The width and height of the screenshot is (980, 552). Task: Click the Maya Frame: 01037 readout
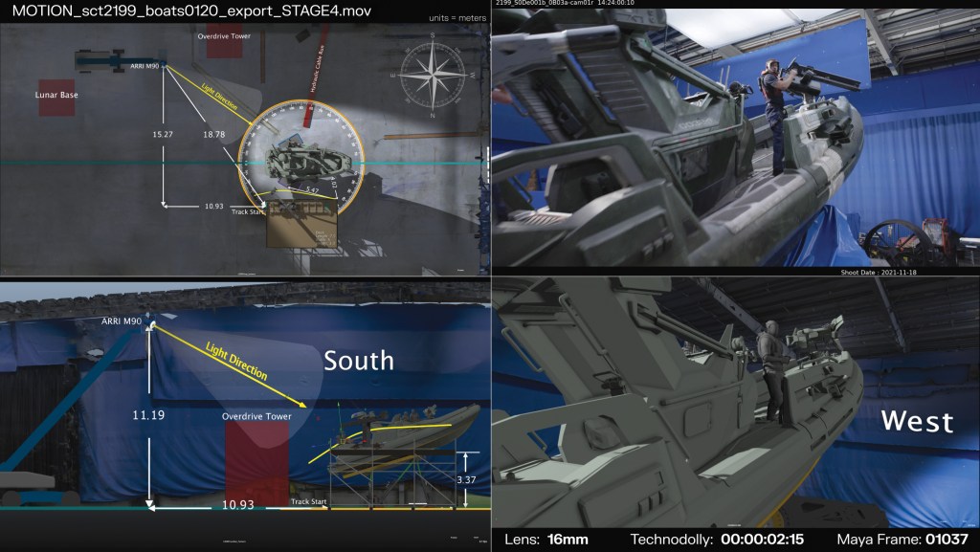tap(902, 540)
